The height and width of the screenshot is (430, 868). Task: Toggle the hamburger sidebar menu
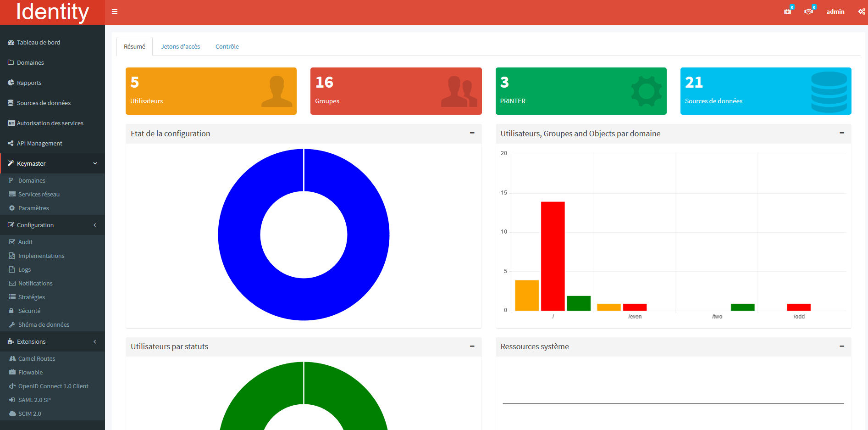click(115, 11)
